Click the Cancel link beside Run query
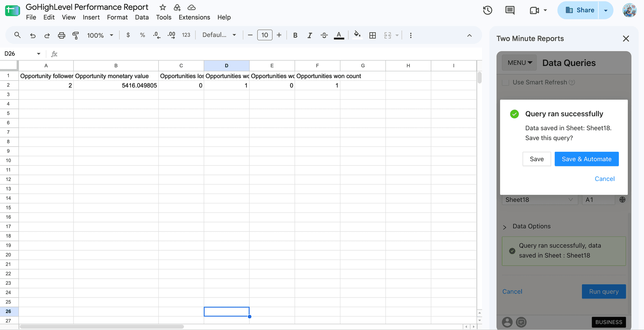Screen dimensions: 644x330 click(x=512, y=291)
